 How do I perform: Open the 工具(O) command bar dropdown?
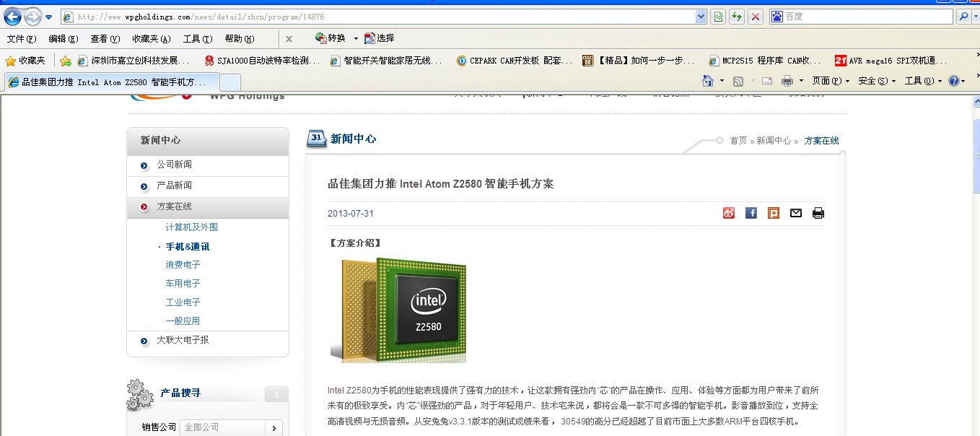[x=923, y=81]
